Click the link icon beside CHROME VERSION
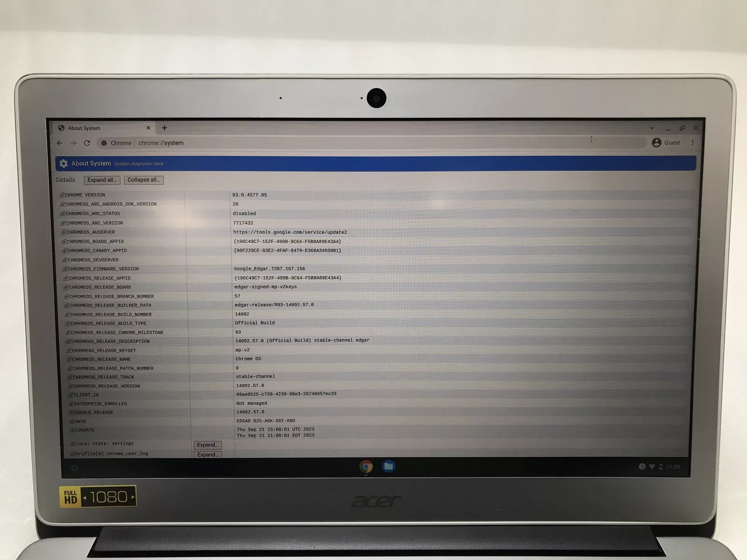This screenshot has width=747, height=560. [62, 195]
